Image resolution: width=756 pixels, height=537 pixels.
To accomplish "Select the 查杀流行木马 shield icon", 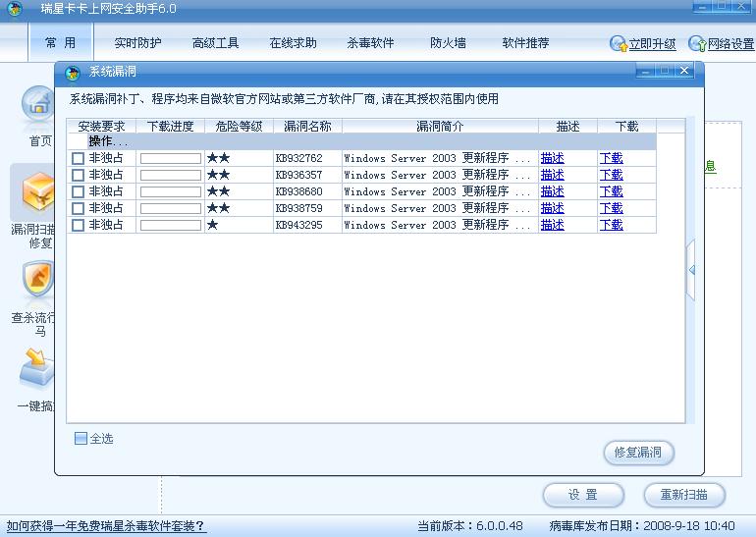I will click(x=38, y=281).
